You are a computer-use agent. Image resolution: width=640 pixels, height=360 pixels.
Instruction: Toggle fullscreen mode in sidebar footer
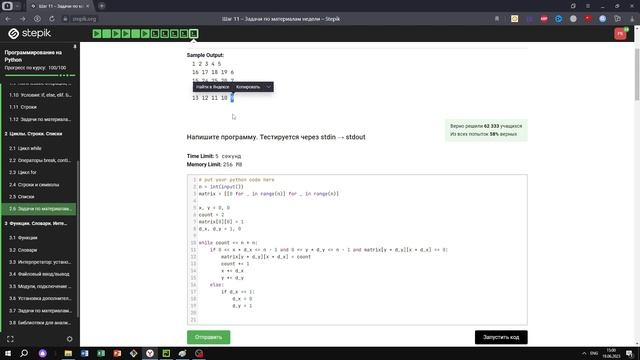tap(10, 339)
